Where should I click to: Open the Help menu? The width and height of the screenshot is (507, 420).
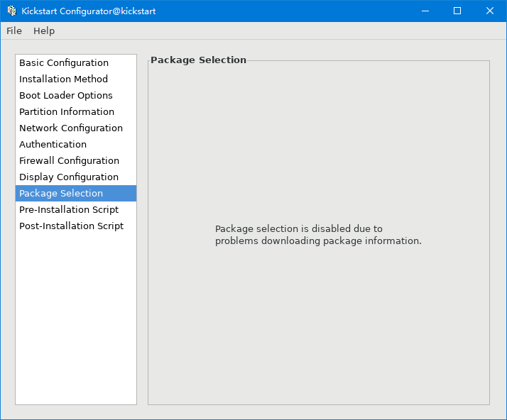click(x=44, y=31)
